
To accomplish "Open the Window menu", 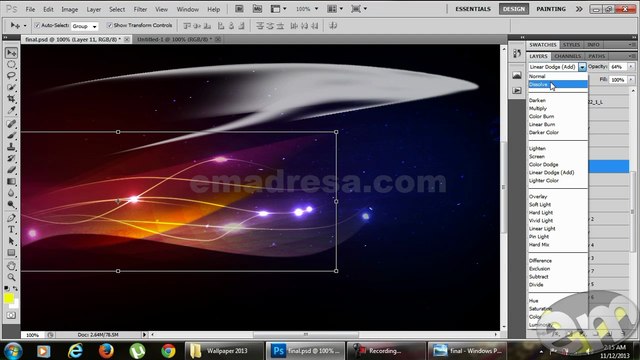I will pyautogui.click(x=187, y=9).
